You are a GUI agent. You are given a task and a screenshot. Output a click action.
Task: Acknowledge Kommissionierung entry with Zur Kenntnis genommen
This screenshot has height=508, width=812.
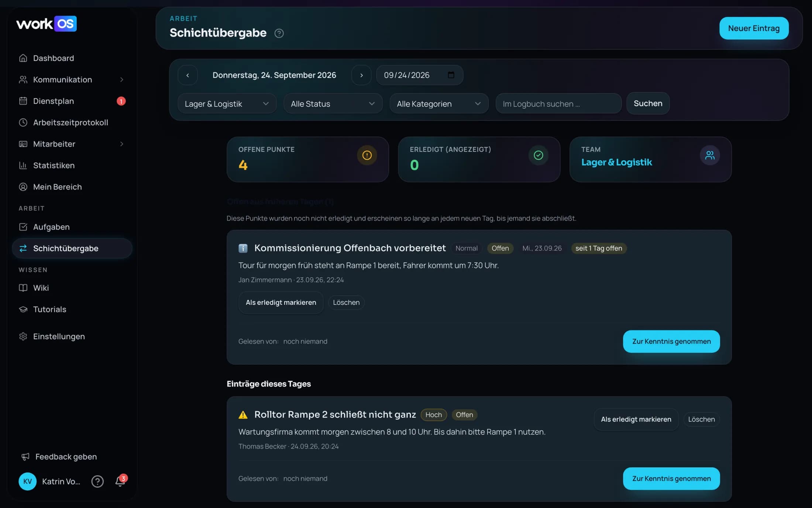[x=671, y=341]
